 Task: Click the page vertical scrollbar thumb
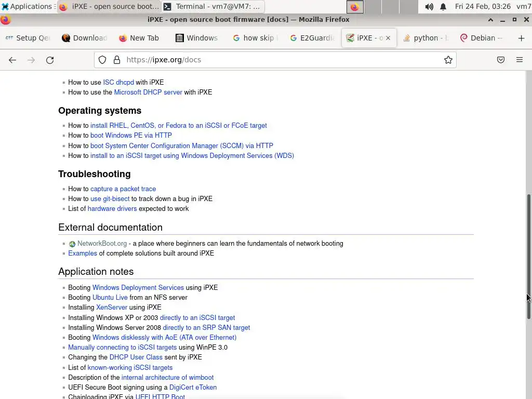point(528,257)
